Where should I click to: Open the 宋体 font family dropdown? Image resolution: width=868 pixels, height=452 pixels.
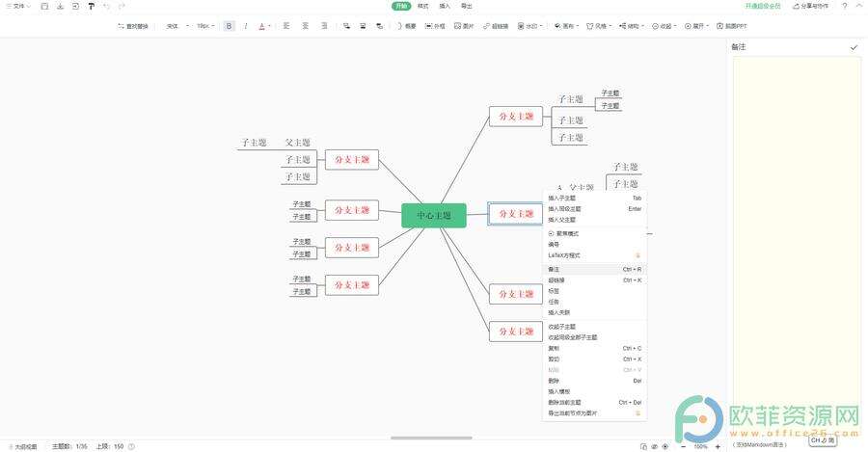(x=177, y=26)
